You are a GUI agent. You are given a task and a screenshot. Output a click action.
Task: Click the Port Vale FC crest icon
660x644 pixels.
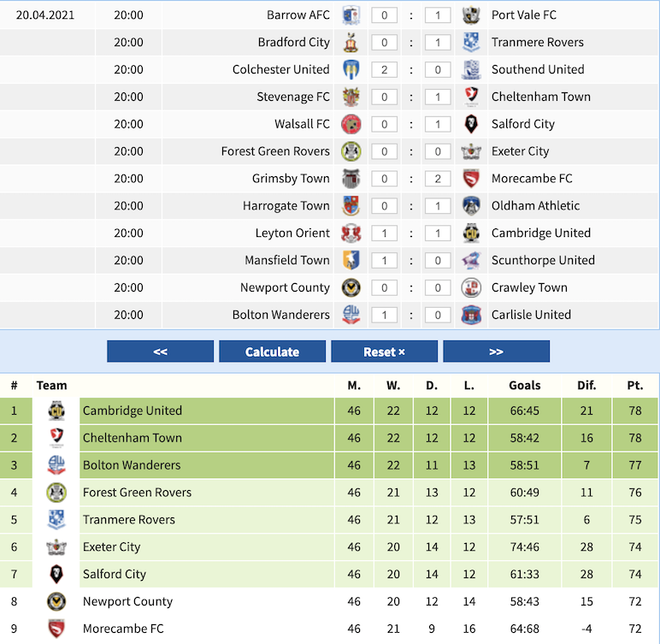(471, 15)
